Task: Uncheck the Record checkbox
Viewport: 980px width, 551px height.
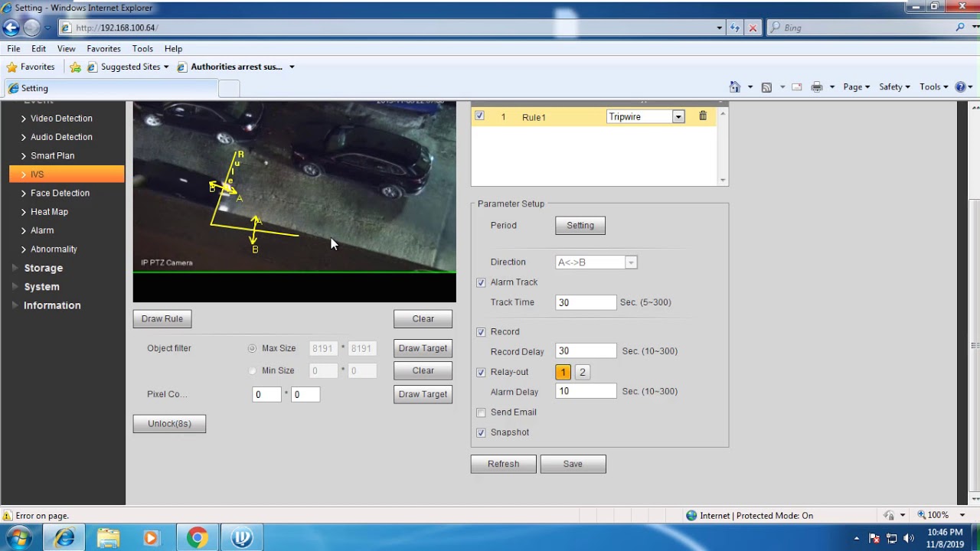Action: coord(481,332)
